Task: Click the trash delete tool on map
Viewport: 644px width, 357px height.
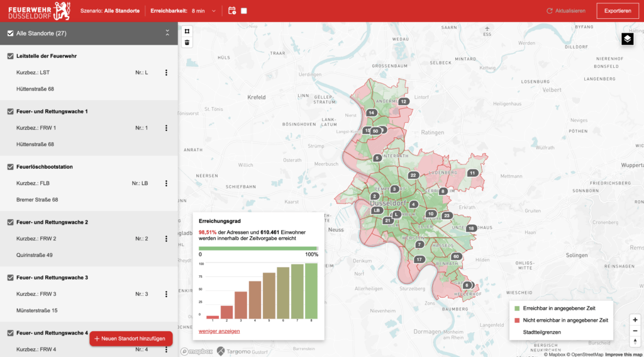Action: 187,42
